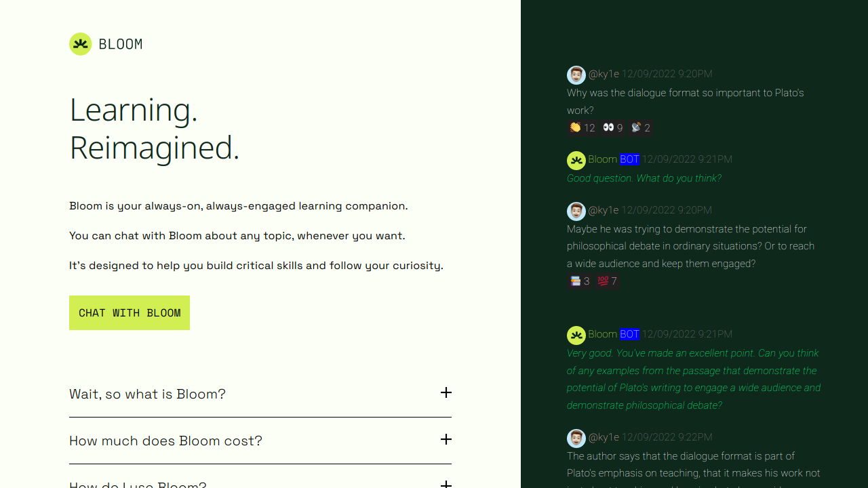The height and width of the screenshot is (488, 868).
Task: Click timestamp '12/09/2022 9:22PM'
Action: [667, 437]
